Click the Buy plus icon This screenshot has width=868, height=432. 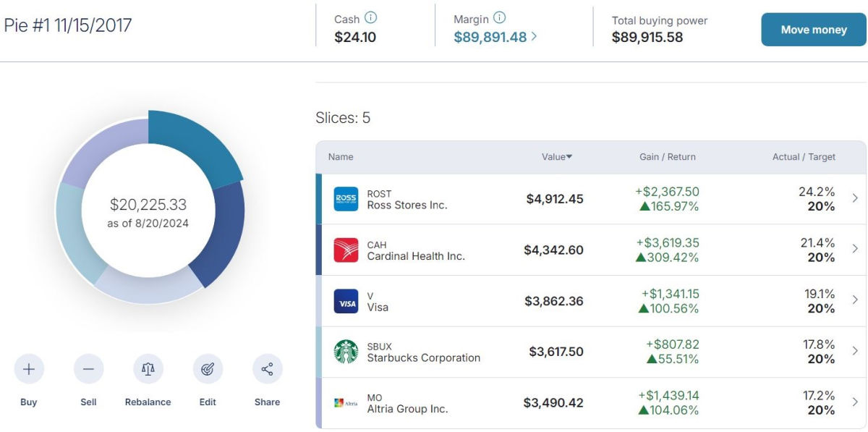[x=29, y=369]
